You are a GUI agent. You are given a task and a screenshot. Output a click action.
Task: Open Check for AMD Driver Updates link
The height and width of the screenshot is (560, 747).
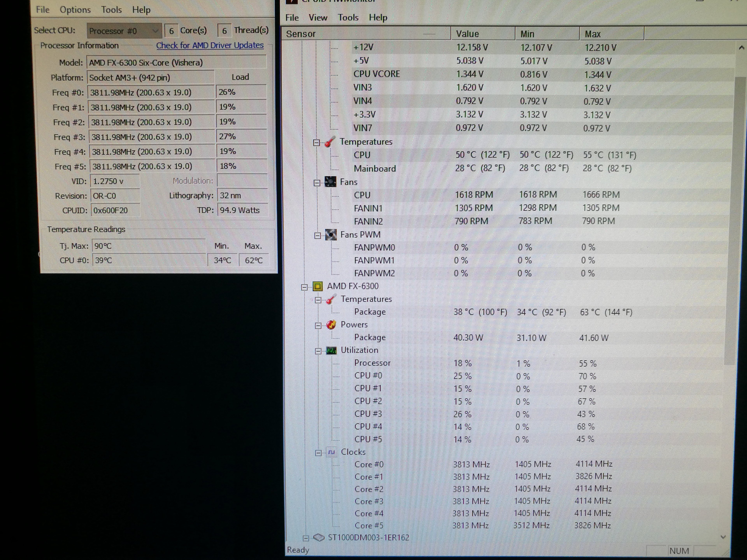pos(209,45)
